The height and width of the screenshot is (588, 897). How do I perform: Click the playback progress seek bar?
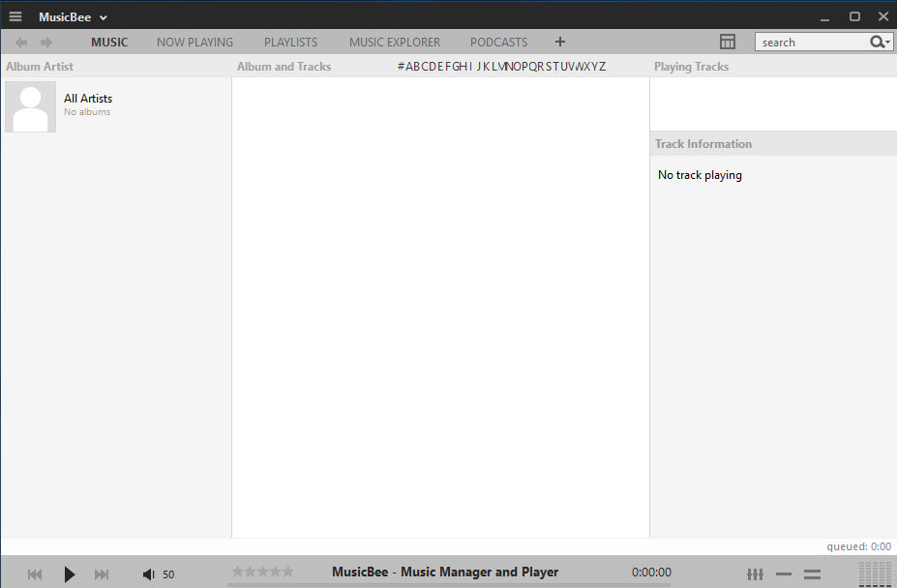(449, 585)
